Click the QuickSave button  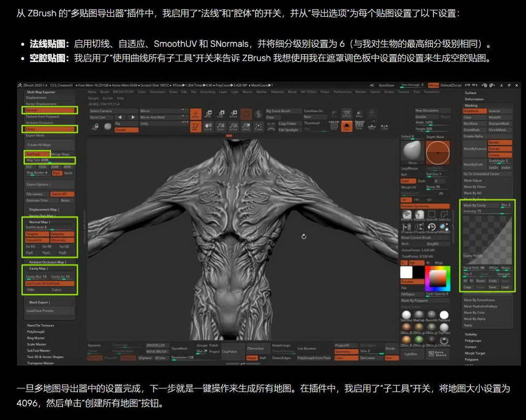386,85
